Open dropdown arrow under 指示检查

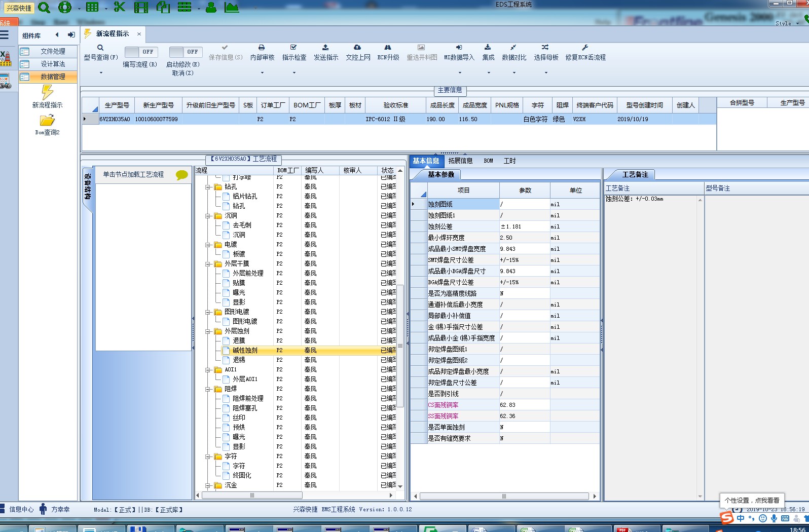coord(294,73)
